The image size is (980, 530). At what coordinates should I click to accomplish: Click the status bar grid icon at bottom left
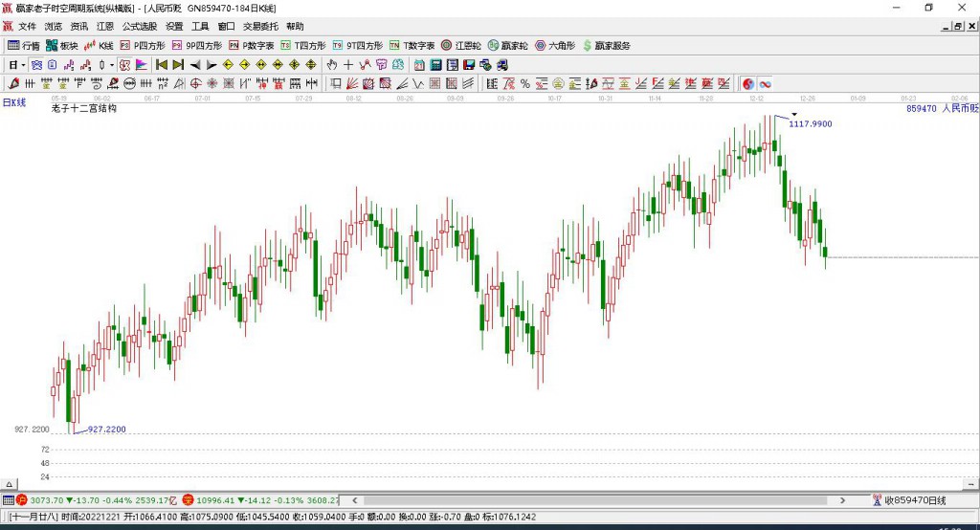[8, 500]
